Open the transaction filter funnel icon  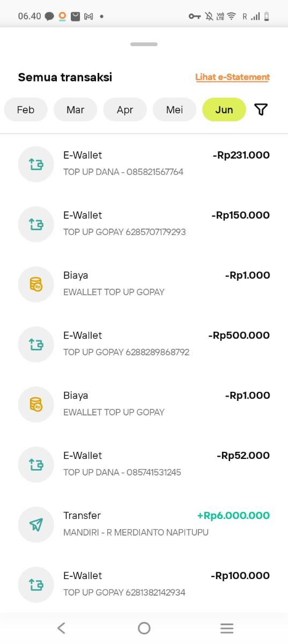click(x=261, y=109)
